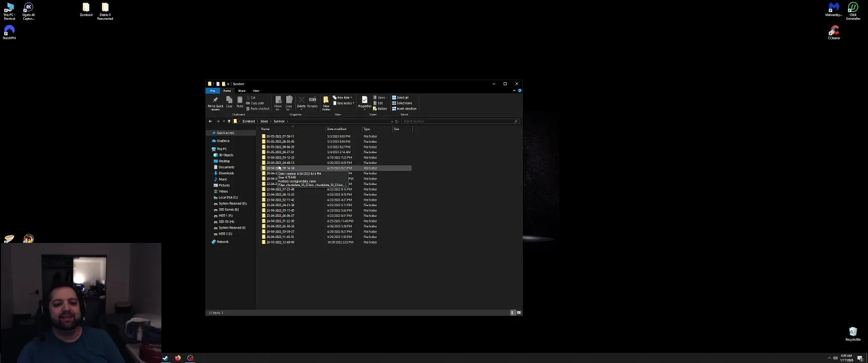The image size is (868, 363).
Task: Click Cut in the Clipboard group
Action: coord(251,98)
